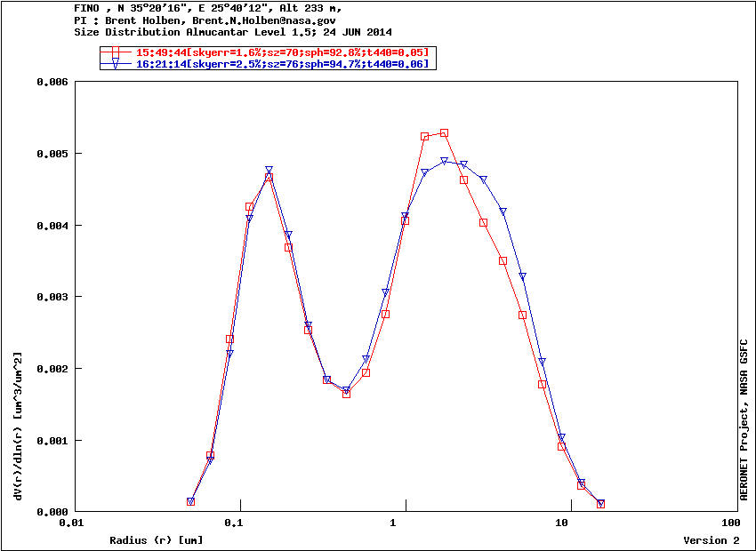
Task: Click the red marker at the curve's central minimum
Action: point(346,393)
